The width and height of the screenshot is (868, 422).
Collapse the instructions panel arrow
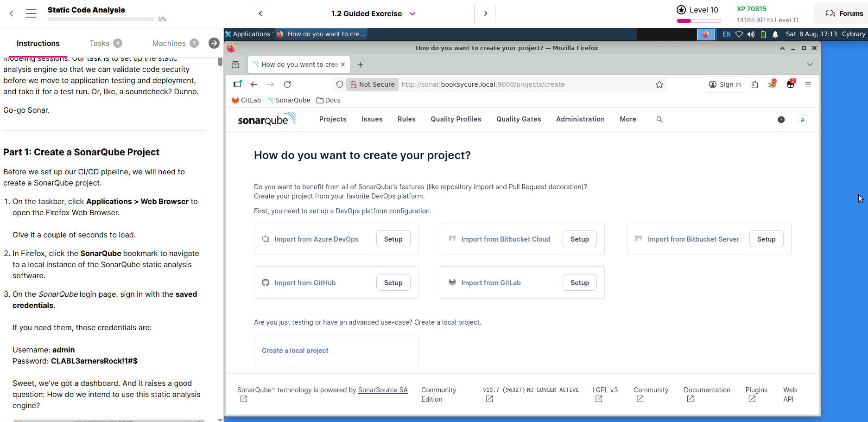click(214, 43)
